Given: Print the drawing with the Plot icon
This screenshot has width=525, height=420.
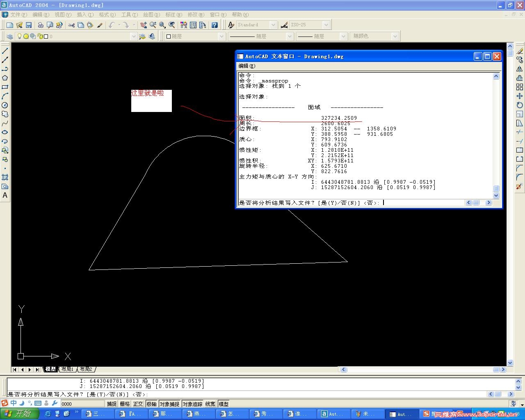Looking at the screenshot, I should (x=41, y=25).
